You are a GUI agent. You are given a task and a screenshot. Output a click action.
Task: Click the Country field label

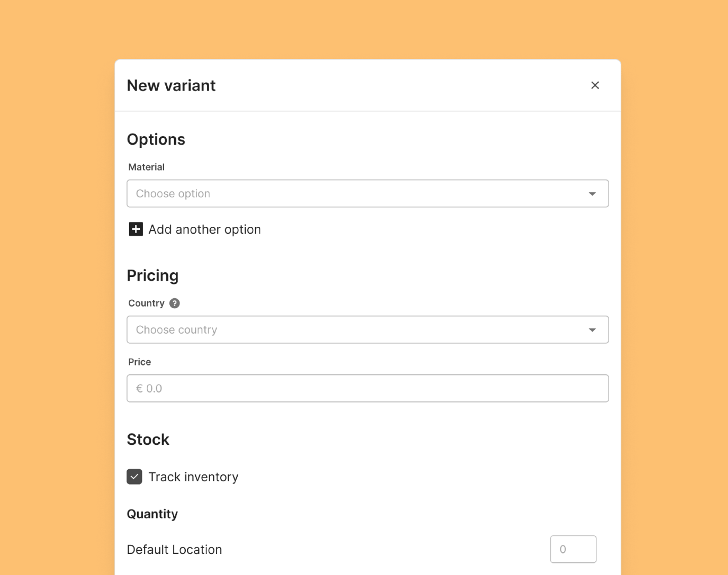pos(146,303)
